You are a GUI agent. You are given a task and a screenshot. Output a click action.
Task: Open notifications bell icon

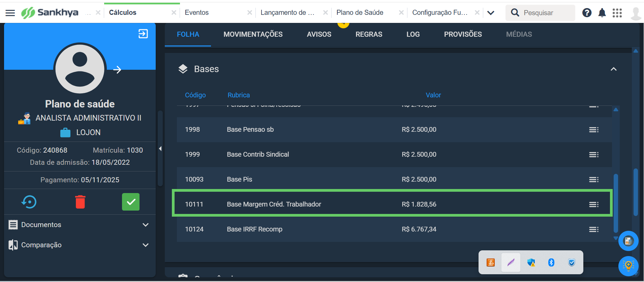coord(602,13)
